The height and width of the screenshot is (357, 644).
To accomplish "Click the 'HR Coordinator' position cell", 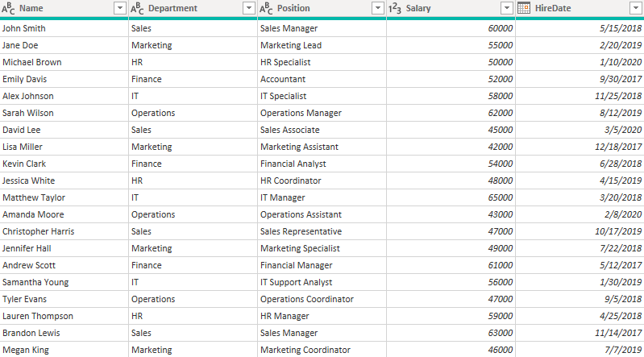I will point(322,181).
